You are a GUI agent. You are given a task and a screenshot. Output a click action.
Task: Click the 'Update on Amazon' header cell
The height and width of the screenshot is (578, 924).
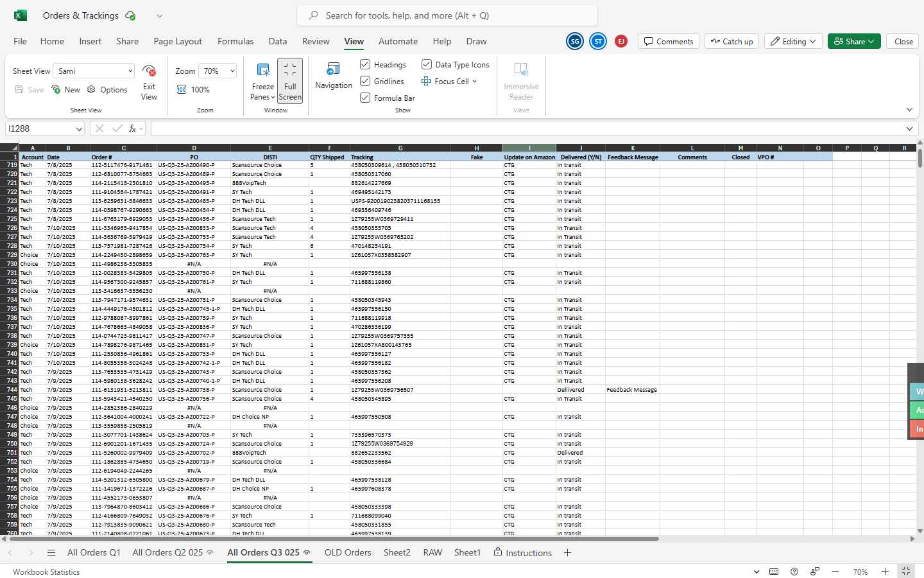(529, 157)
